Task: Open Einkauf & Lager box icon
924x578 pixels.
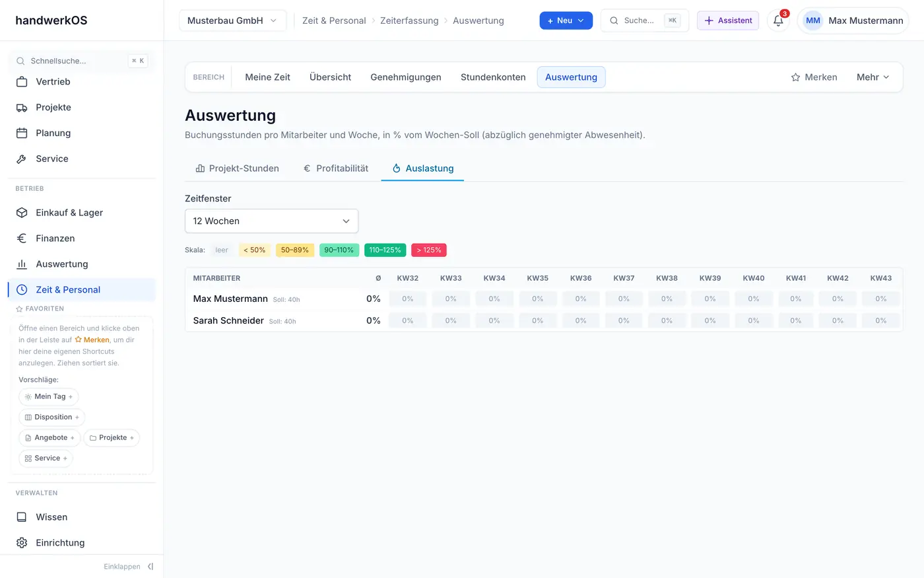Action: pos(22,213)
